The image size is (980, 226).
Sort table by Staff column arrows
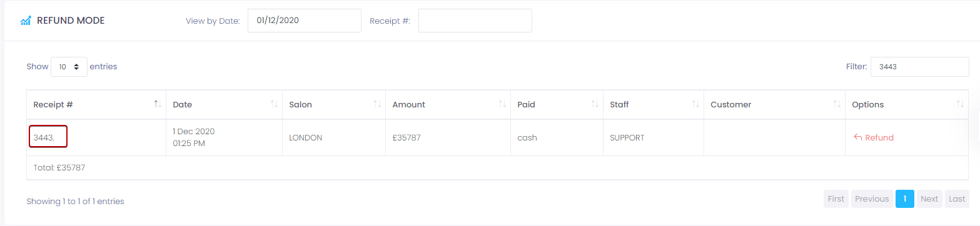pos(695,104)
